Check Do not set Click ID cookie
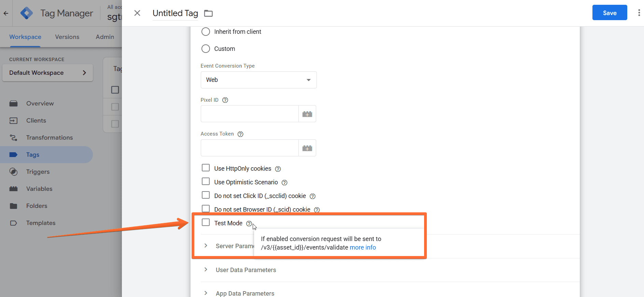 206,195
